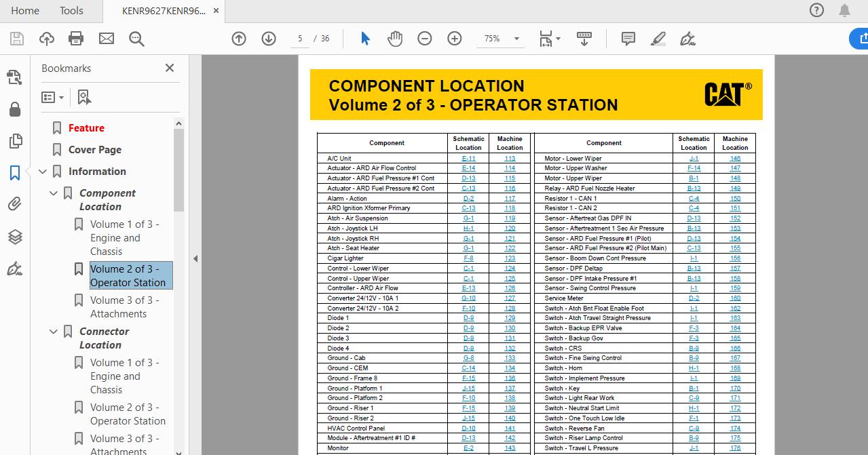Viewport: 868px width, 455px height.
Task: Open Volume 1 of 3 under Component Location
Action: point(124,238)
